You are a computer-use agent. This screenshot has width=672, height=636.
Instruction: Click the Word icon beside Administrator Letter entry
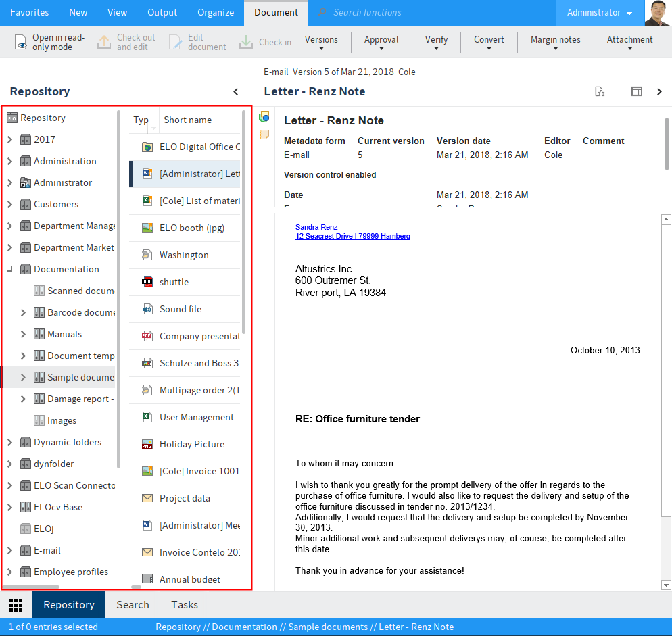pos(147,174)
